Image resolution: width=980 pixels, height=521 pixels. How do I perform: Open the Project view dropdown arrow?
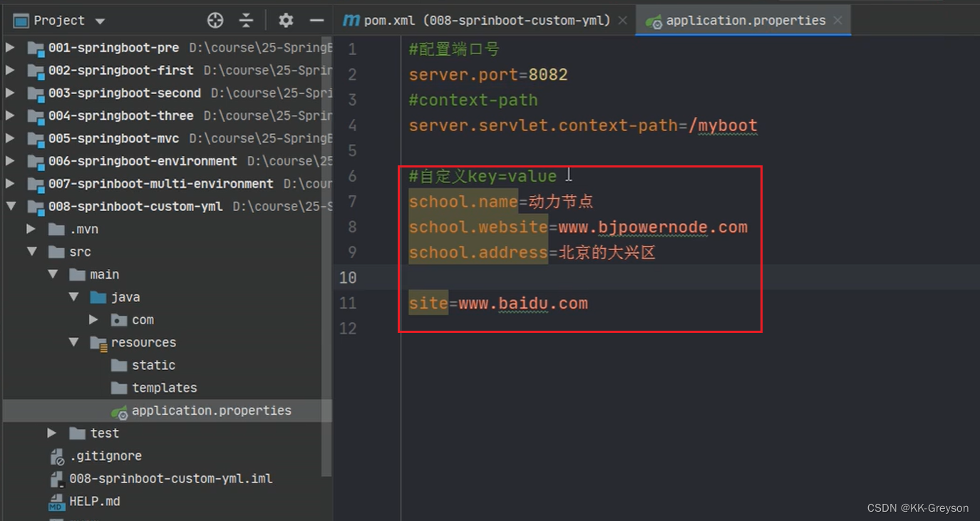(x=100, y=21)
